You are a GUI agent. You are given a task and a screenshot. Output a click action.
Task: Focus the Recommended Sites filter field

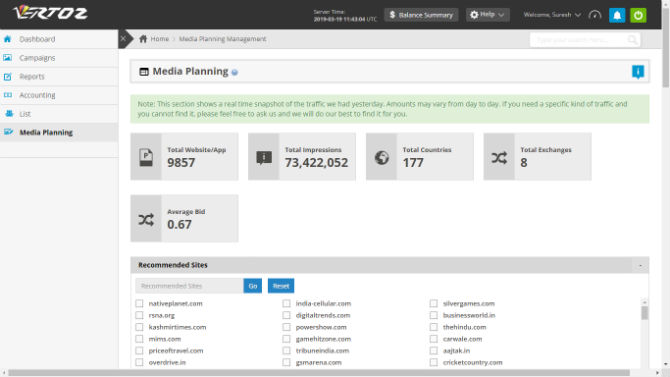(189, 286)
